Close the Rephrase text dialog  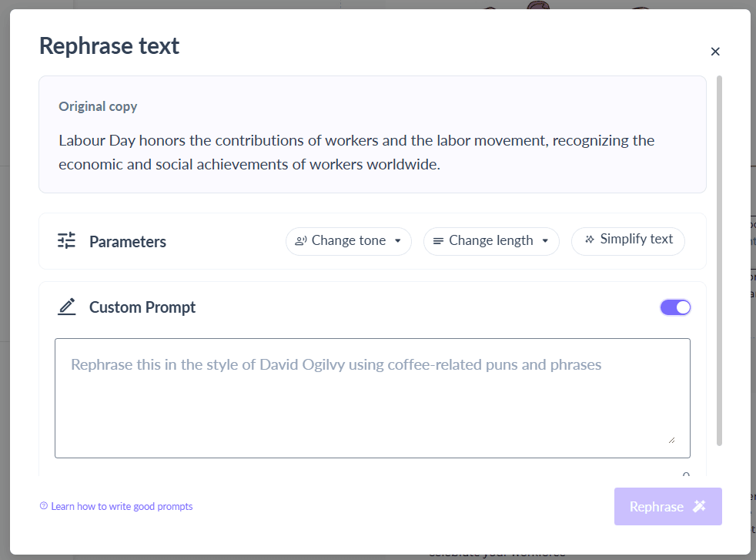coord(715,52)
